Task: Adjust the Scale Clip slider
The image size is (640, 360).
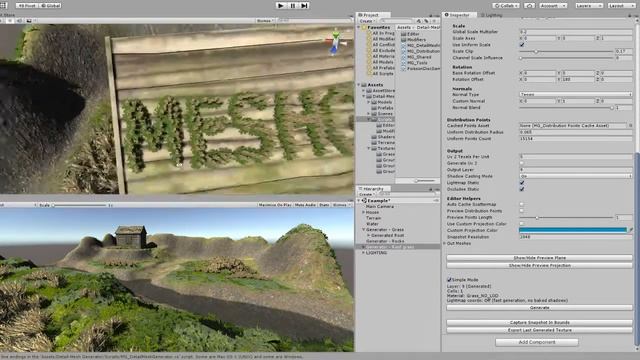Action: (566, 51)
